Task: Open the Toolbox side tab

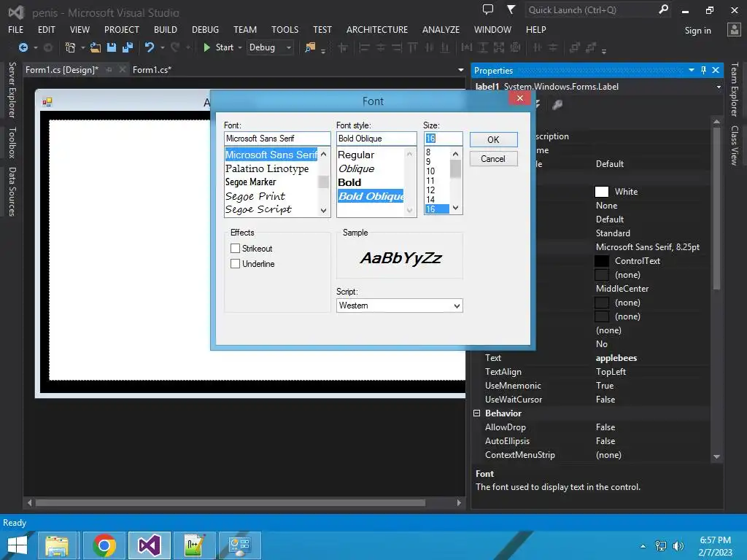Action: 12,143
